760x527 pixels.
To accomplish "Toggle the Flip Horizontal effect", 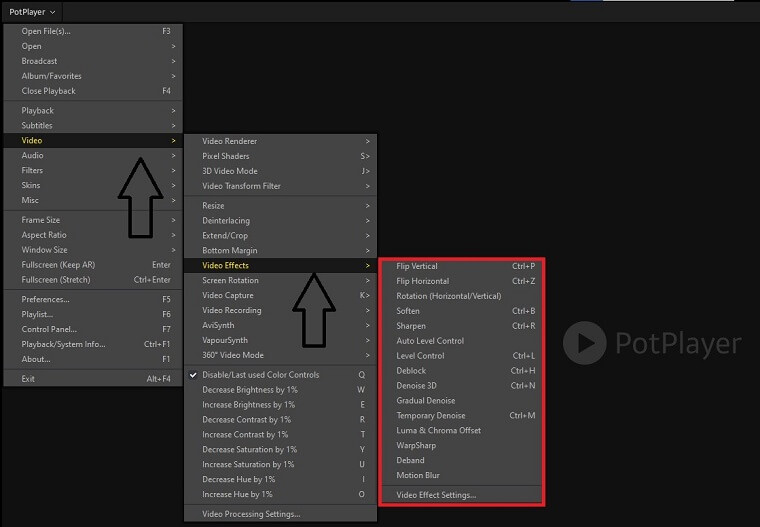I will [462, 281].
